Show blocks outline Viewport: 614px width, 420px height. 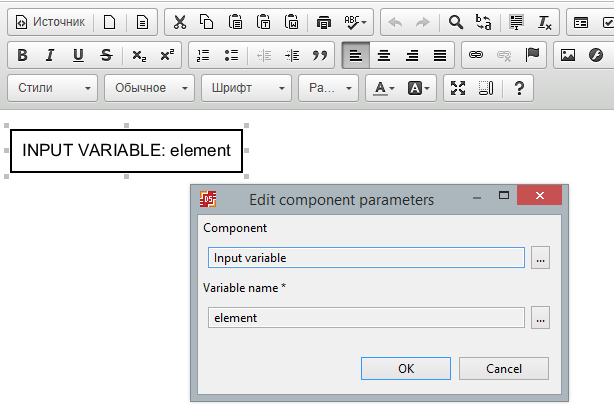486,88
